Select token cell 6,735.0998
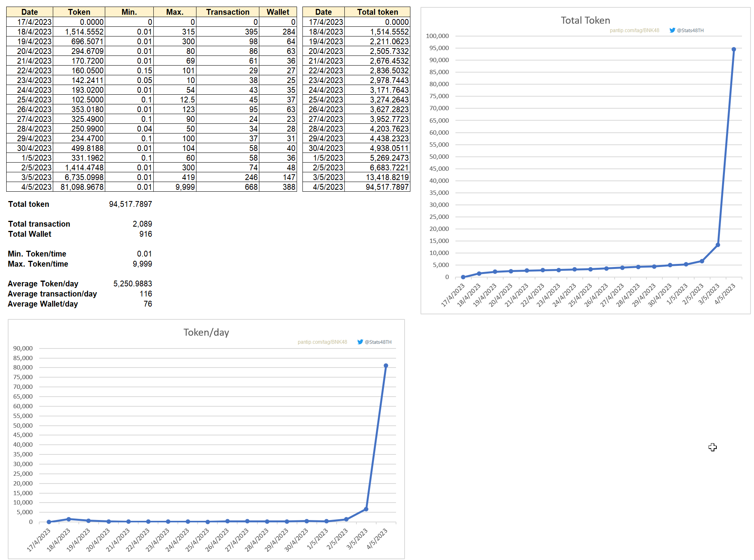This screenshot has width=754, height=560. [x=79, y=177]
